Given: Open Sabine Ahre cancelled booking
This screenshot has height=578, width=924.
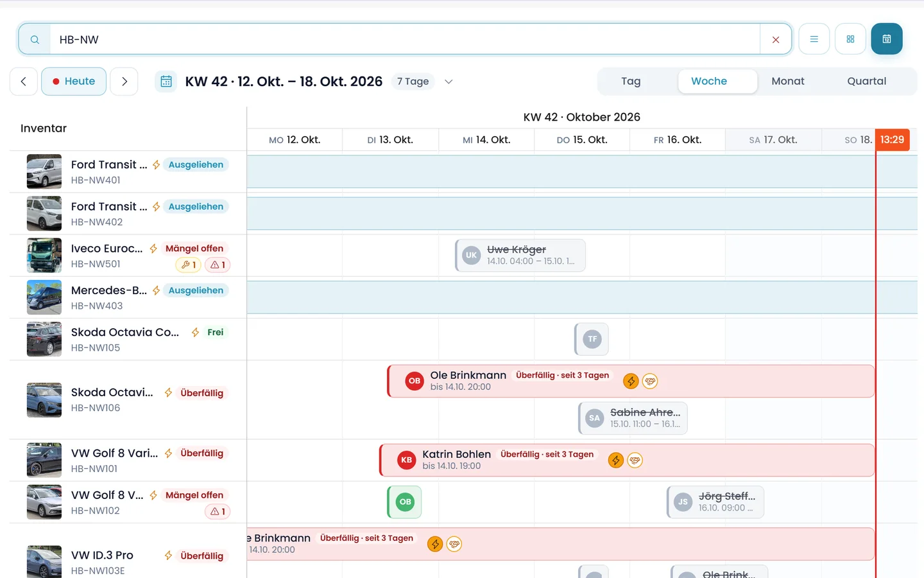Looking at the screenshot, I should click(633, 418).
